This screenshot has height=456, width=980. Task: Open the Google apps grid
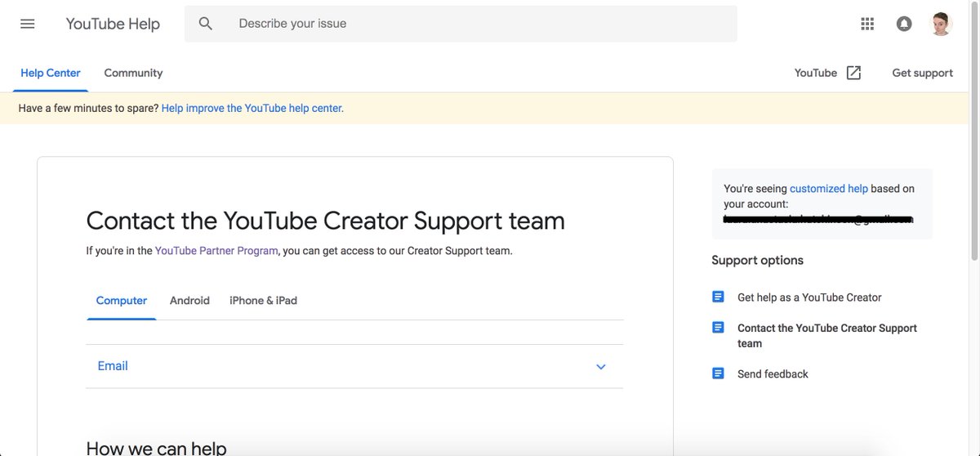pyautogui.click(x=867, y=24)
